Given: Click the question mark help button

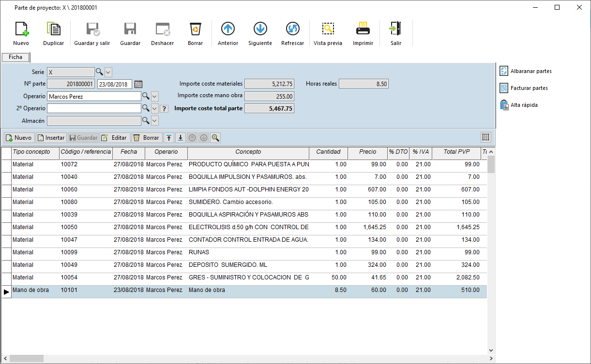Looking at the screenshot, I should coord(164,109).
